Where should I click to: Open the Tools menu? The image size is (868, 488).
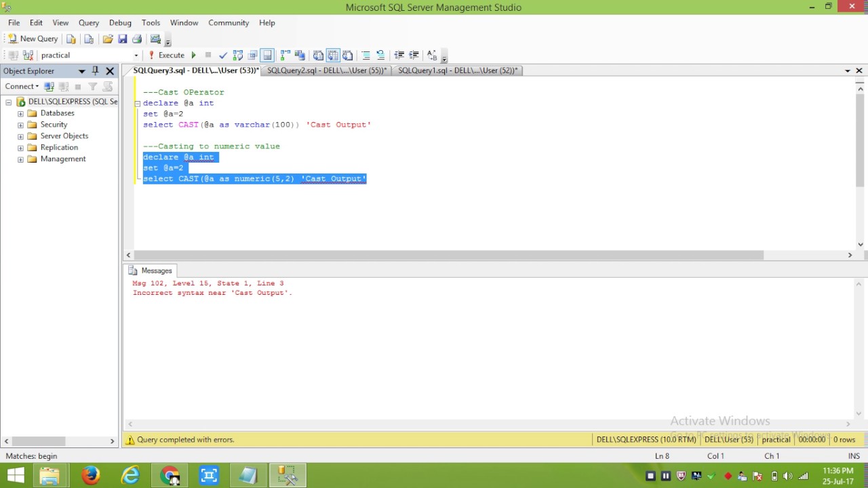(151, 22)
